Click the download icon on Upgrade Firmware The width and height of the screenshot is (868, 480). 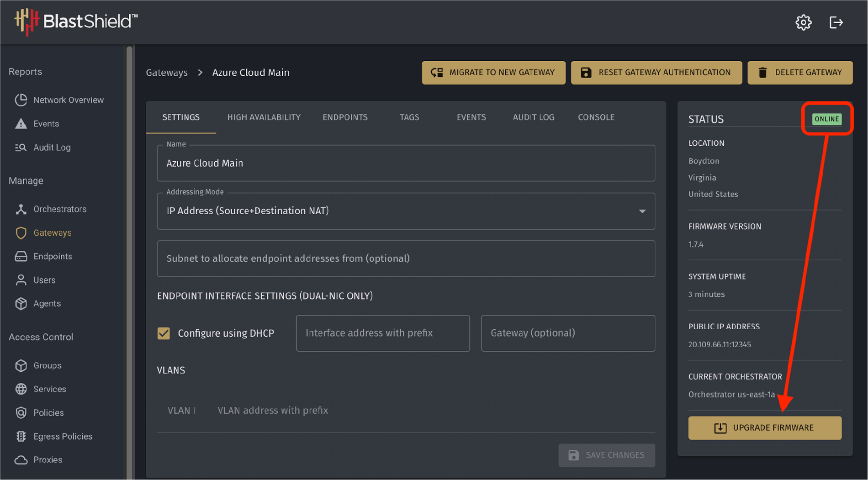pos(720,428)
